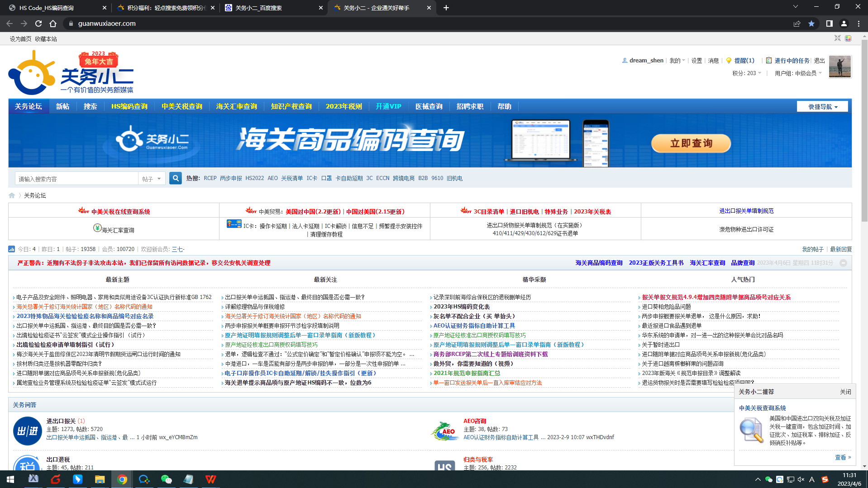Open Chrome profile icon
This screenshot has height=488, width=868.
[x=844, y=24]
